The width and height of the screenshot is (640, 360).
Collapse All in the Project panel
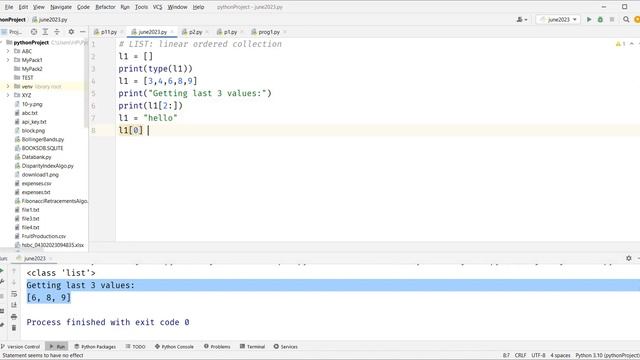pos(57,32)
